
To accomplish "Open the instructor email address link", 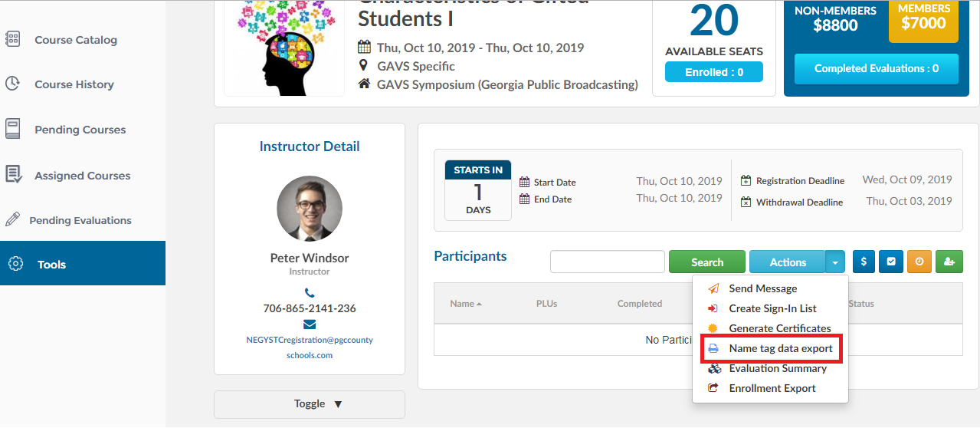I will pyautogui.click(x=310, y=347).
